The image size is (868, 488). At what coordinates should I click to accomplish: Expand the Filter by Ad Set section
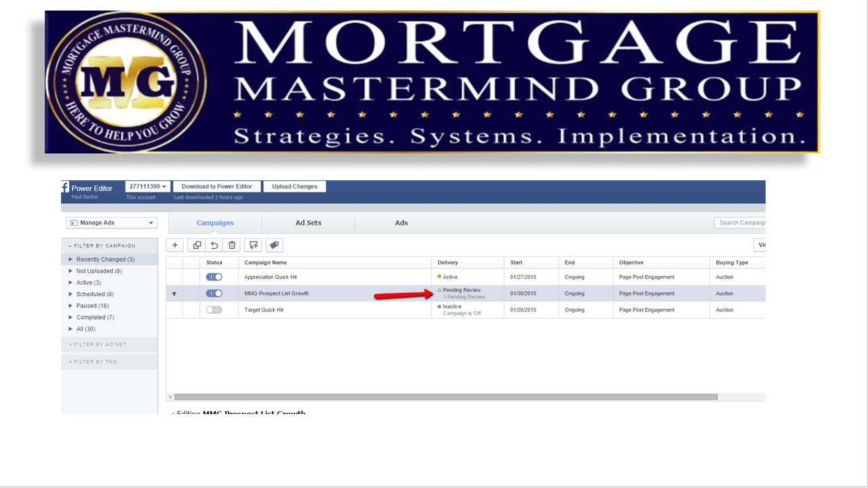(98, 344)
